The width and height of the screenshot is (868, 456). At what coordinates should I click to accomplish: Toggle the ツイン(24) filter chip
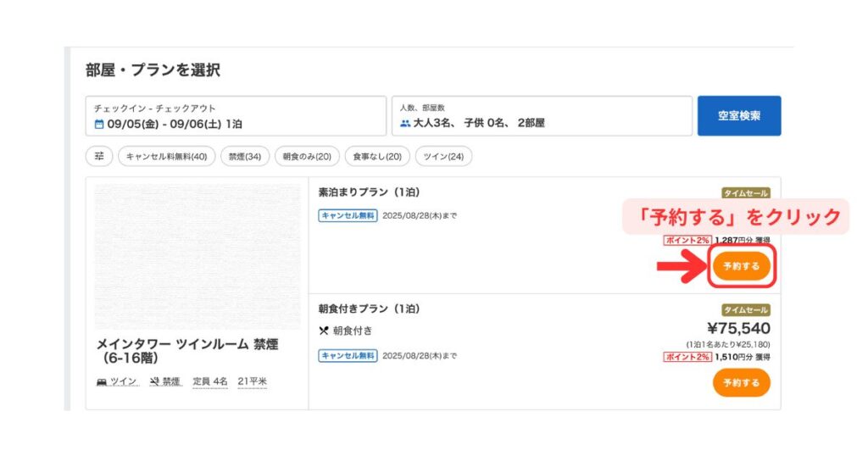pyautogui.click(x=443, y=157)
